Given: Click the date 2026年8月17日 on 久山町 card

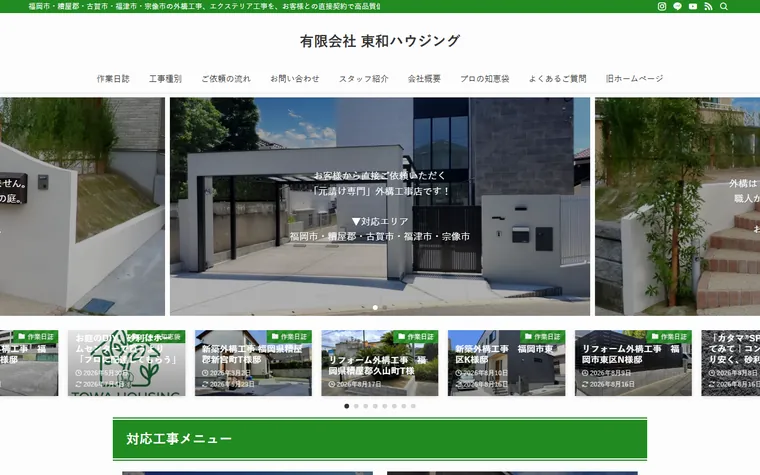Looking at the screenshot, I should [x=355, y=384].
